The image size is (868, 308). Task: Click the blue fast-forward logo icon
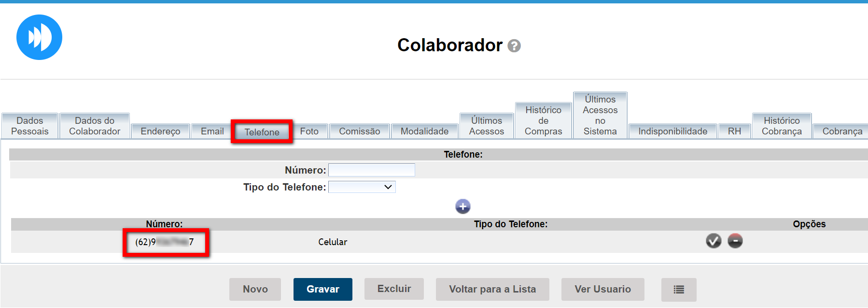[39, 37]
